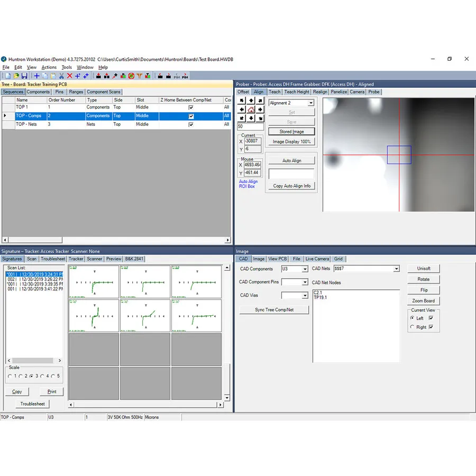Switch to the Teach Height tab
This screenshot has height=476, width=476.
[x=297, y=91]
